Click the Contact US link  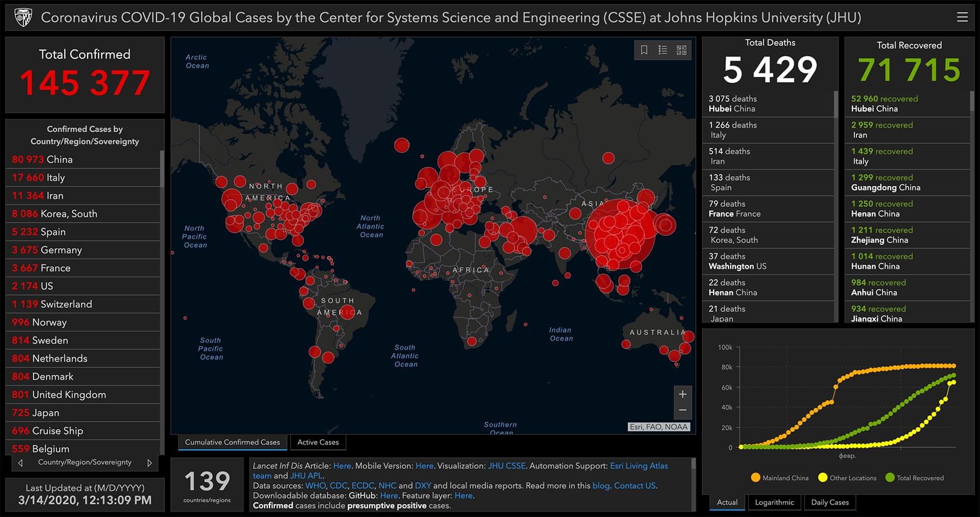click(x=635, y=486)
